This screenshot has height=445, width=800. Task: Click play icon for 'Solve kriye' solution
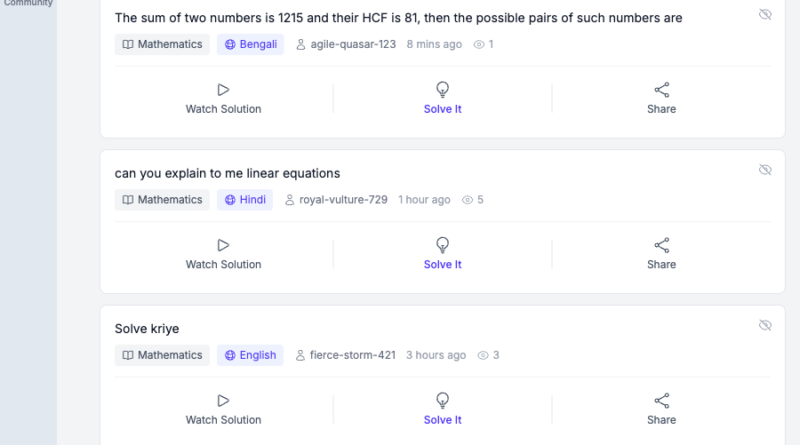(x=223, y=401)
